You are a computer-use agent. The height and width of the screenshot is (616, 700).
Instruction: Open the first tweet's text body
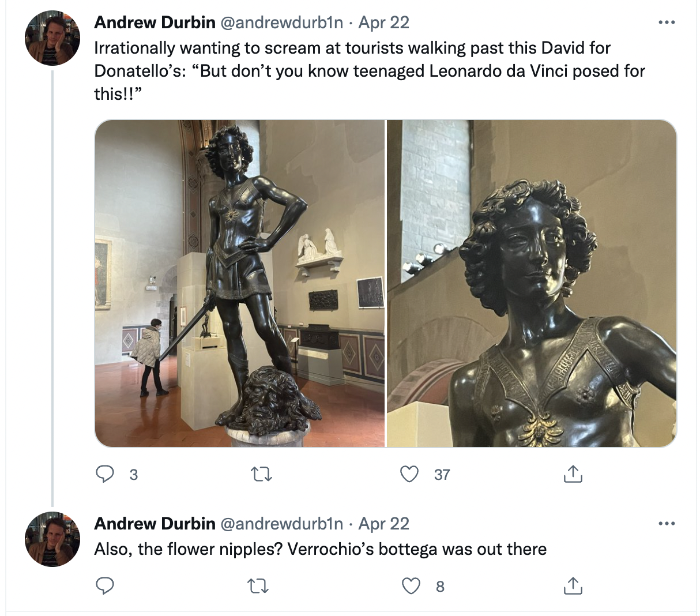[370, 70]
